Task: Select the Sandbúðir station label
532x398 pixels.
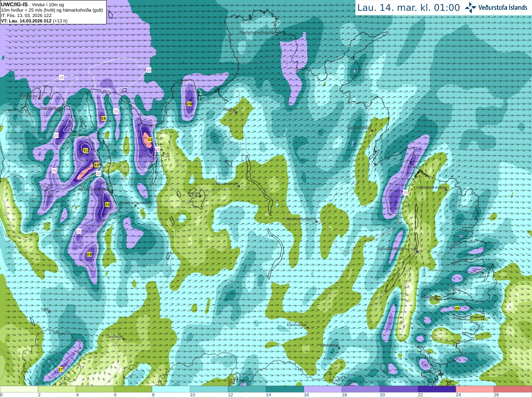Action: (114, 337)
